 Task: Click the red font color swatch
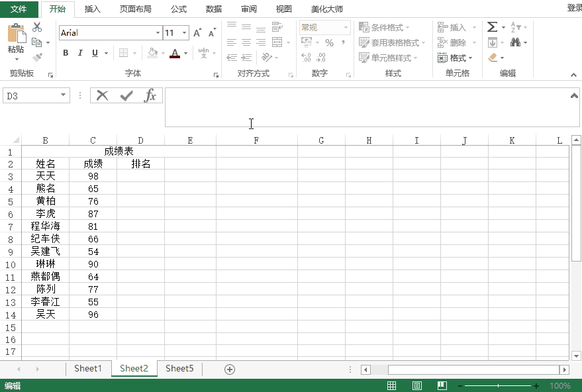tap(175, 53)
